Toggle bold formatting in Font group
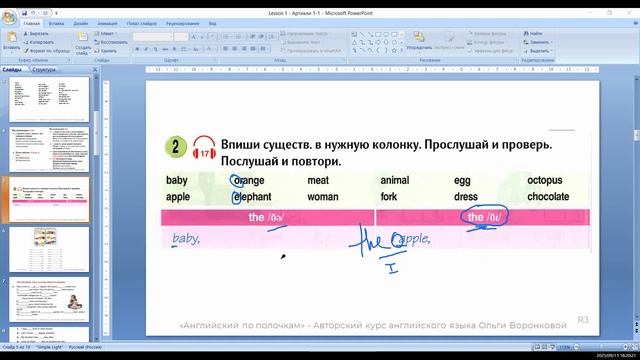 point(137,49)
